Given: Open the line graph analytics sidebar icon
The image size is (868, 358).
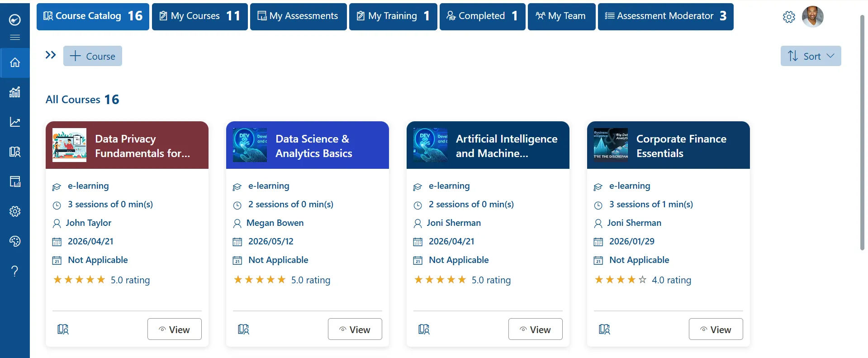Looking at the screenshot, I should tap(15, 122).
